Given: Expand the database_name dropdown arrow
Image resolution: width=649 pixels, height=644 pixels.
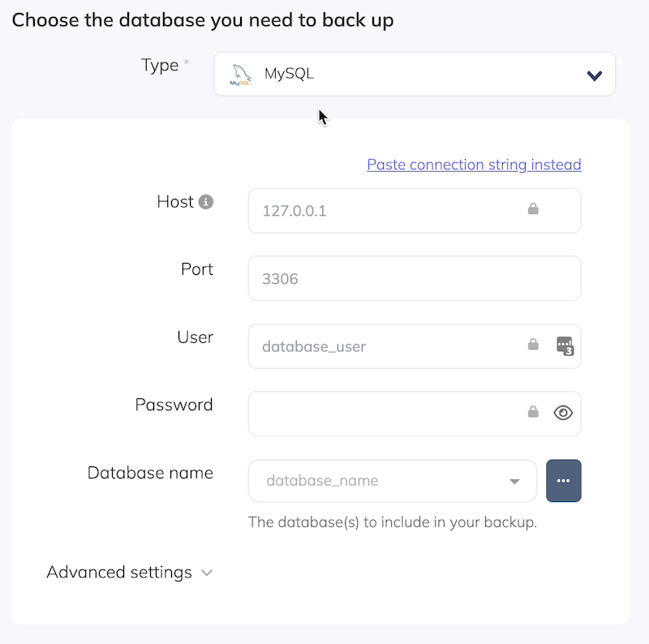Looking at the screenshot, I should [x=514, y=481].
